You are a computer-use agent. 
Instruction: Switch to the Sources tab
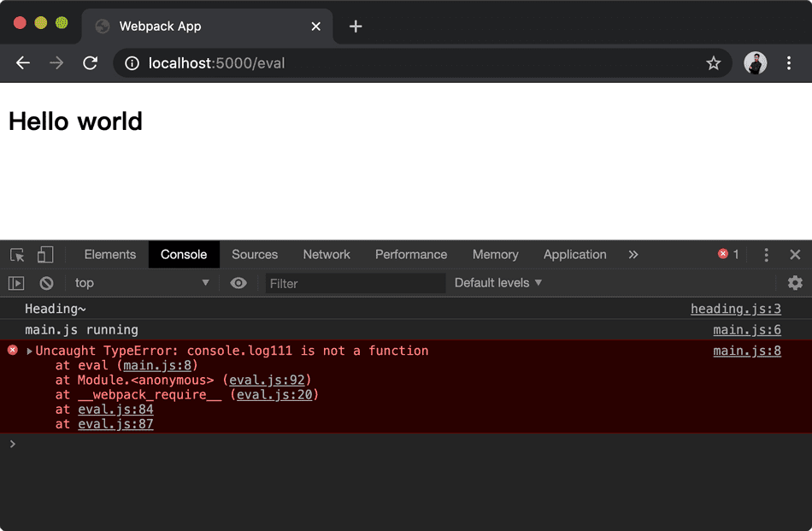(255, 255)
